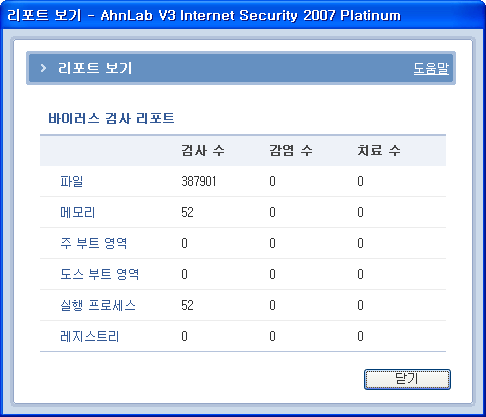Image resolution: width=486 pixels, height=417 pixels.
Task: Click the 레지스트리 treated count value
Action: (360, 336)
